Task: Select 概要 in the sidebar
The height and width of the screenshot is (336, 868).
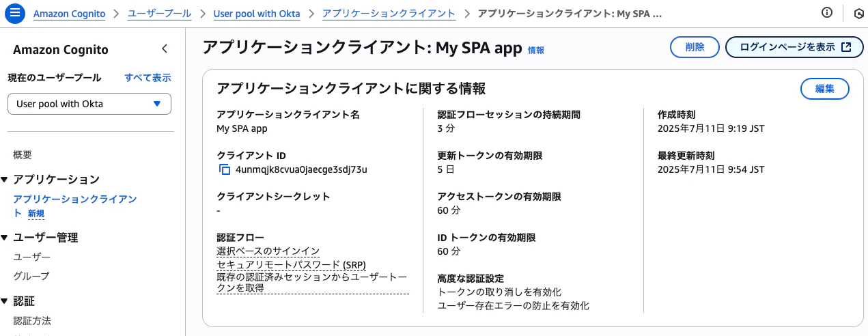Action: tap(23, 155)
